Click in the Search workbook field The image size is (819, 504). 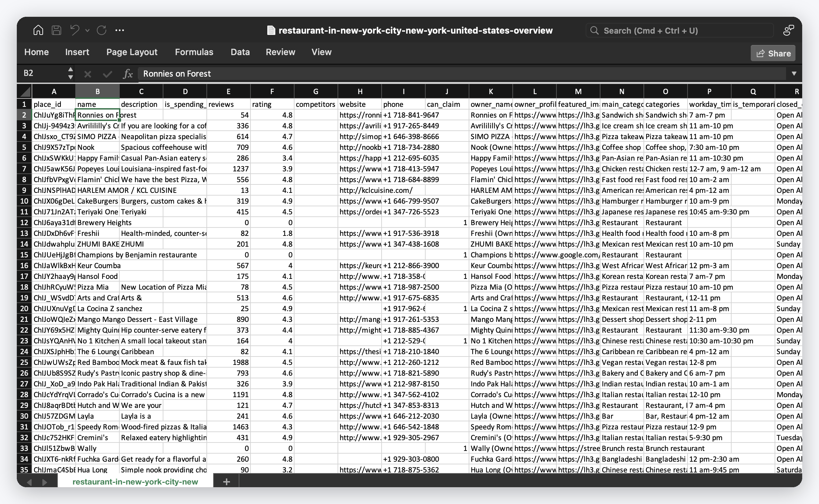click(679, 31)
